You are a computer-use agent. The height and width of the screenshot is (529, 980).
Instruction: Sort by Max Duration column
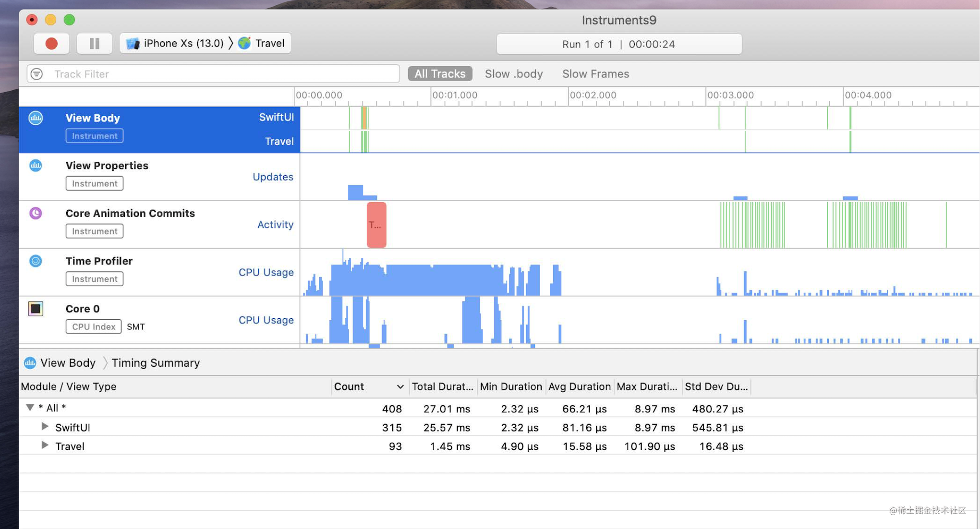(x=647, y=386)
